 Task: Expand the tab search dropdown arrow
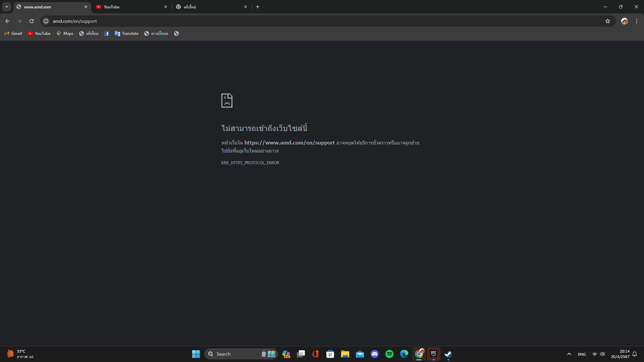[x=7, y=7]
